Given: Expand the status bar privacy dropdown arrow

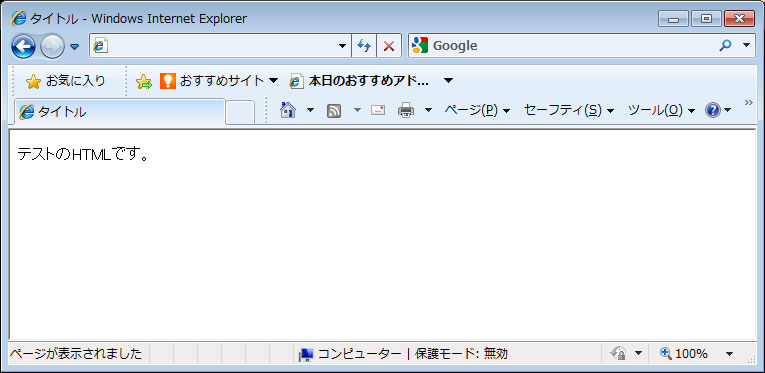Looking at the screenshot, I should (638, 353).
